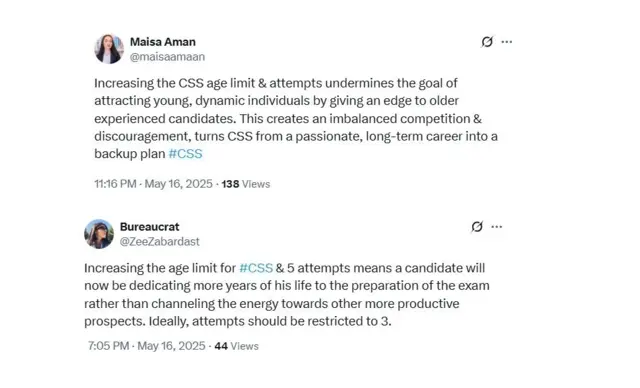Click Bureaucrat's tweet text body
This screenshot has width=640, height=388.
coord(287,295)
